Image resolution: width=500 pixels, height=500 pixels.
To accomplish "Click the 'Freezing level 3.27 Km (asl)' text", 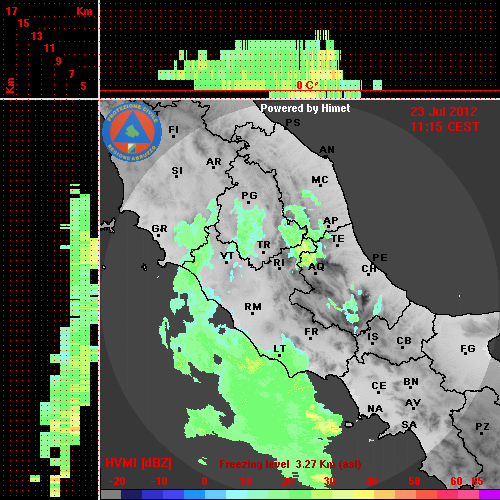I will point(290,464).
